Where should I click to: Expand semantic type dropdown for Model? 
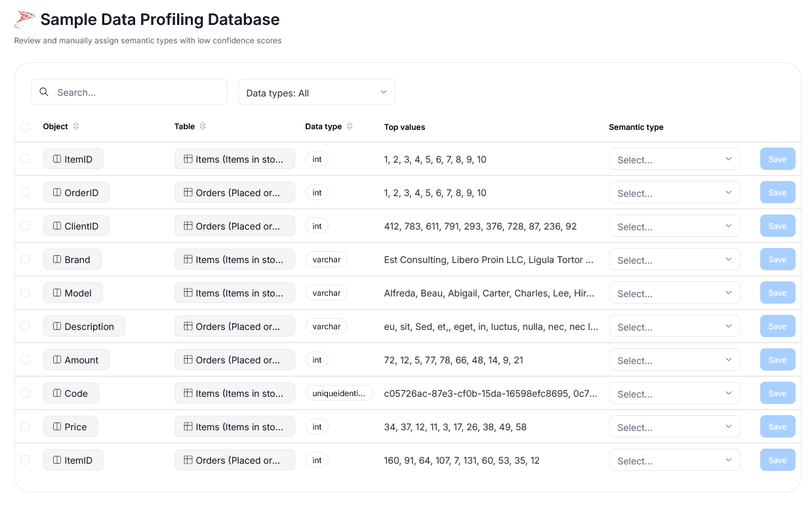[674, 293]
